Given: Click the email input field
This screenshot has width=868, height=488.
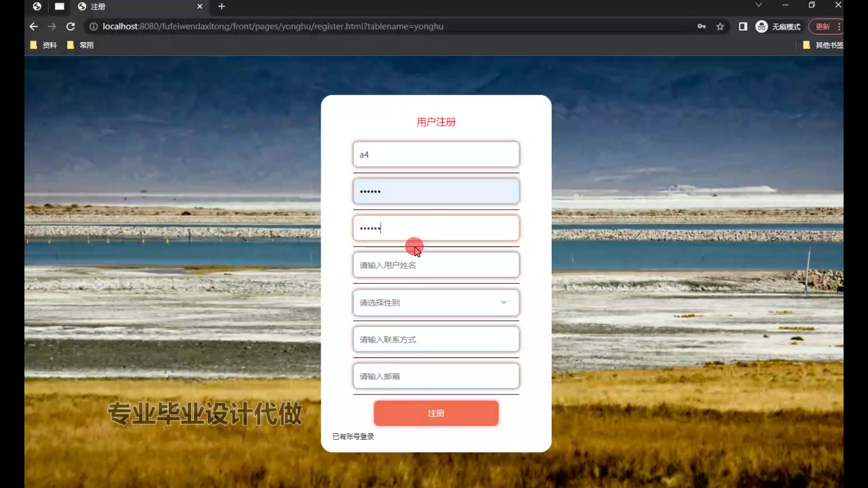Looking at the screenshot, I should (x=436, y=376).
